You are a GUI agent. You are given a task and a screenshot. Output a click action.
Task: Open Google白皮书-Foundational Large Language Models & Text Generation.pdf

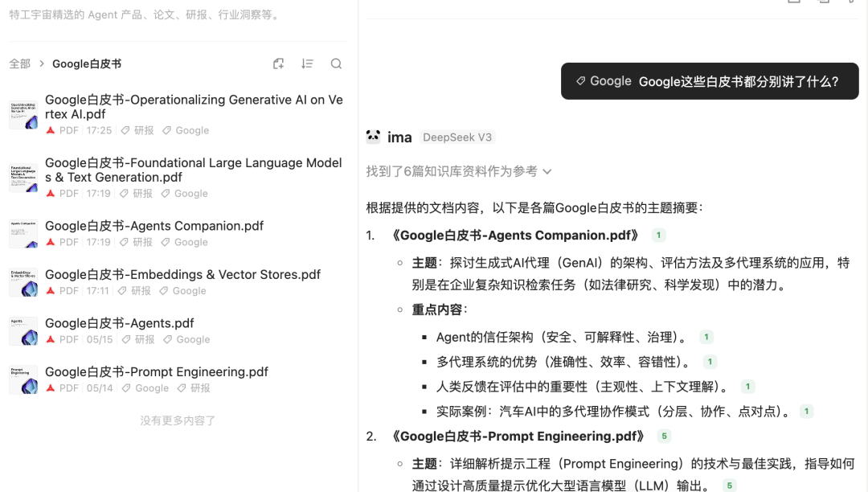194,170
